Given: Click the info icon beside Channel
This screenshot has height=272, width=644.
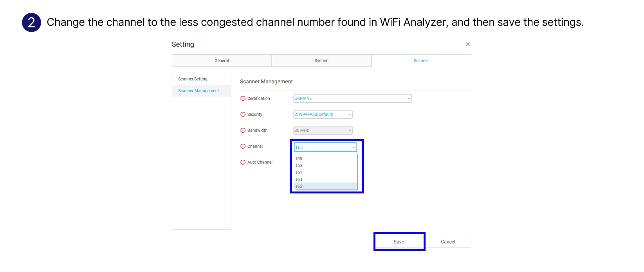Looking at the screenshot, I should 243,146.
